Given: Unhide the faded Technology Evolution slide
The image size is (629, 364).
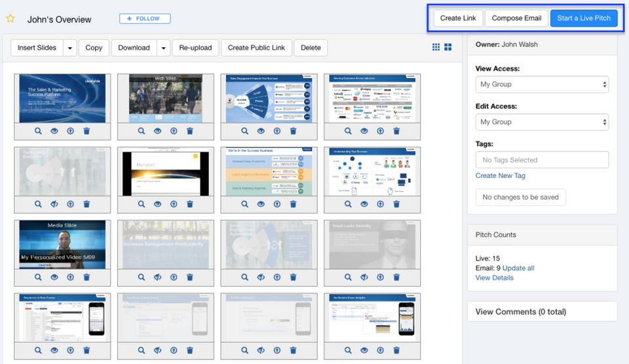Looking at the screenshot, I should [x=54, y=204].
